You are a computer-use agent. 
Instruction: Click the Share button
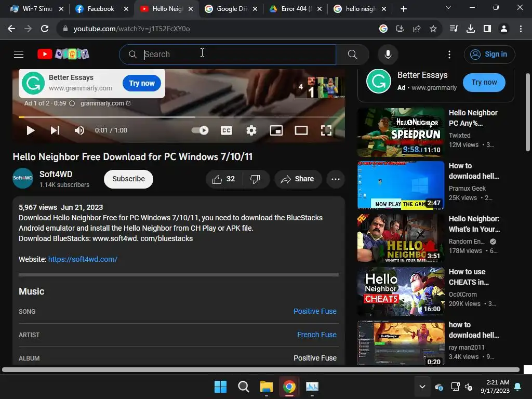[298, 179]
